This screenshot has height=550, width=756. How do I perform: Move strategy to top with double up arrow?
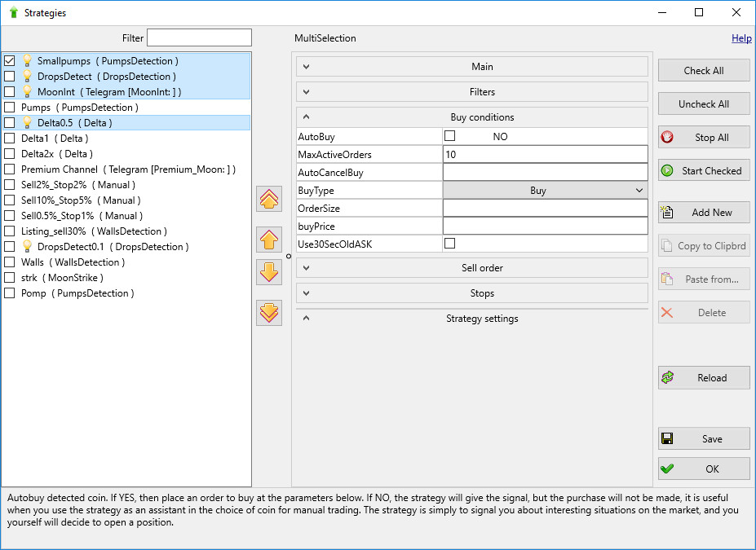click(269, 199)
